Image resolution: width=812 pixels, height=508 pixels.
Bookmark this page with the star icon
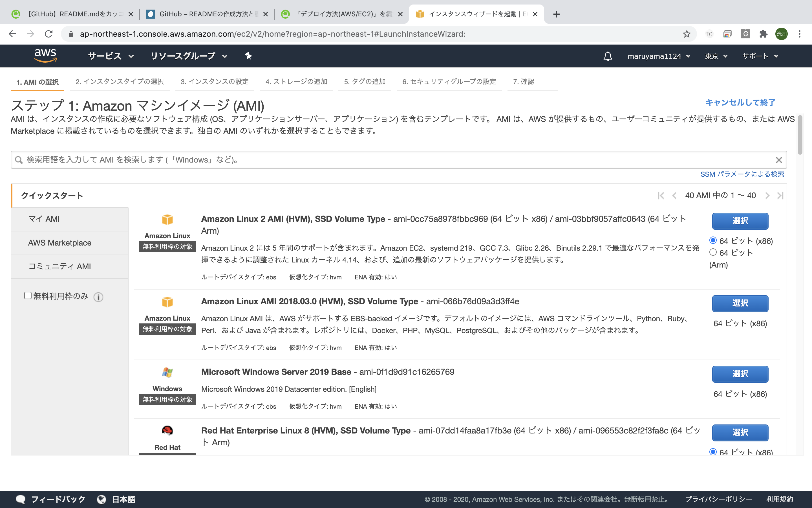687,34
